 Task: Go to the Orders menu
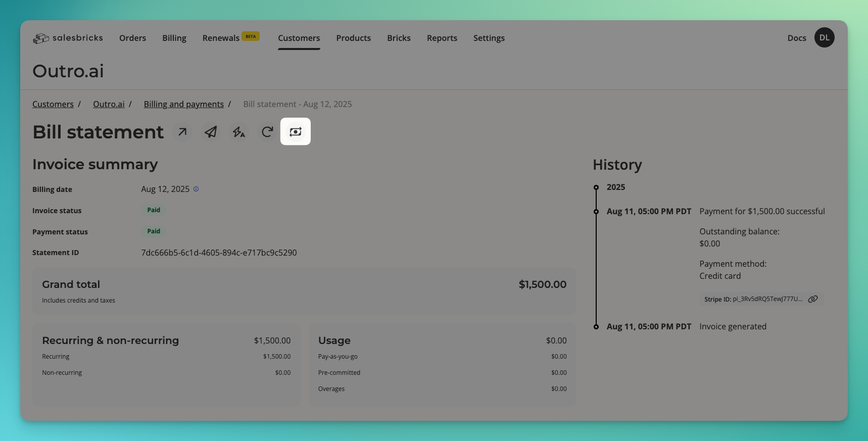pyautogui.click(x=133, y=38)
